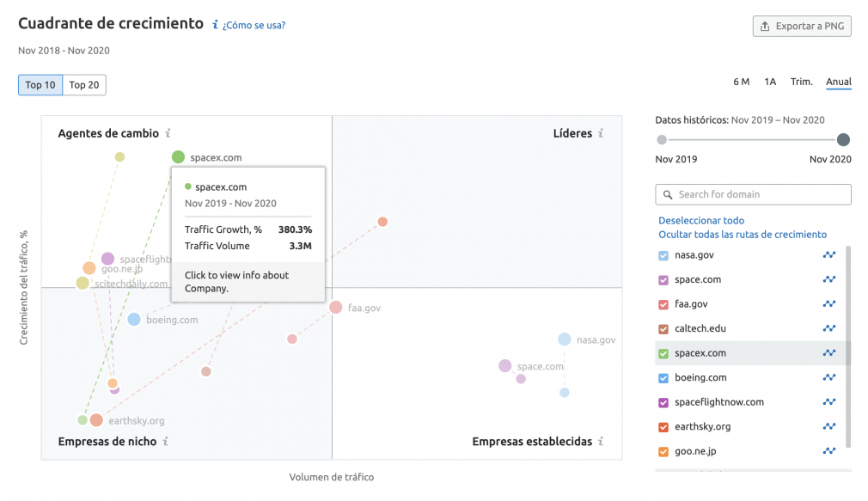Toggle the caltech.edu checkbox
The height and width of the screenshot is (501, 868).
(x=663, y=329)
